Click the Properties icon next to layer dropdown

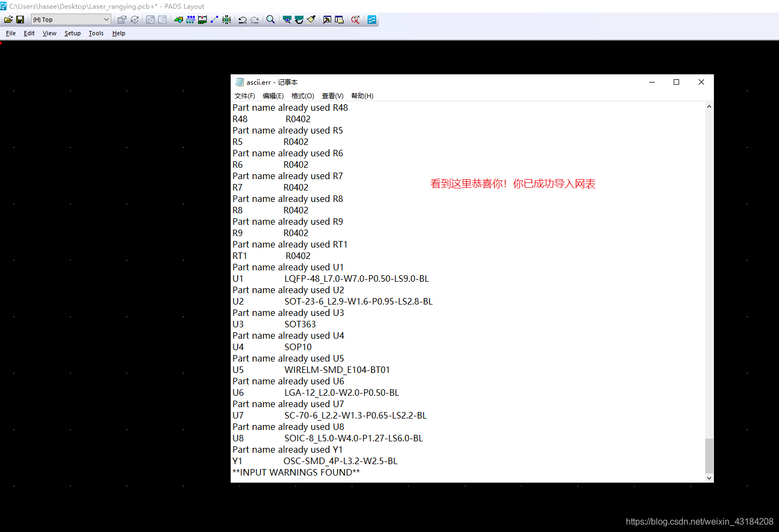pos(122,20)
